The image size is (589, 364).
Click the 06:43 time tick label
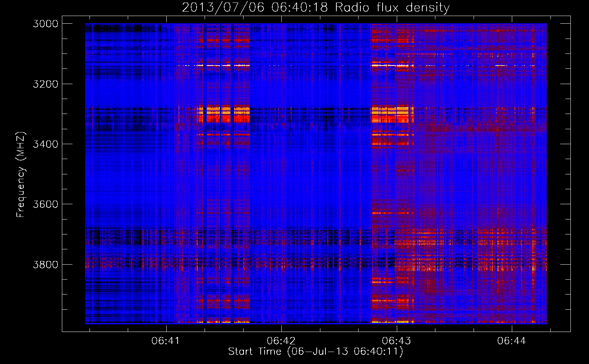(x=396, y=341)
